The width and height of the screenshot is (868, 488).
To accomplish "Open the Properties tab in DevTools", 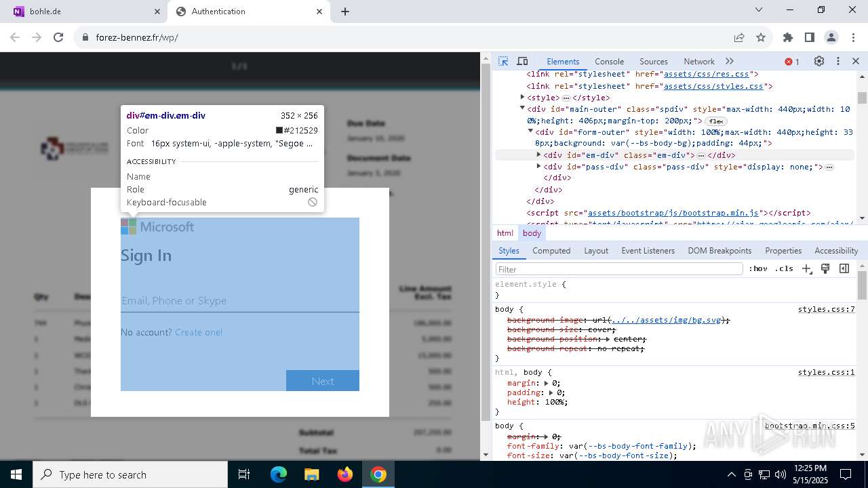I will click(783, 251).
